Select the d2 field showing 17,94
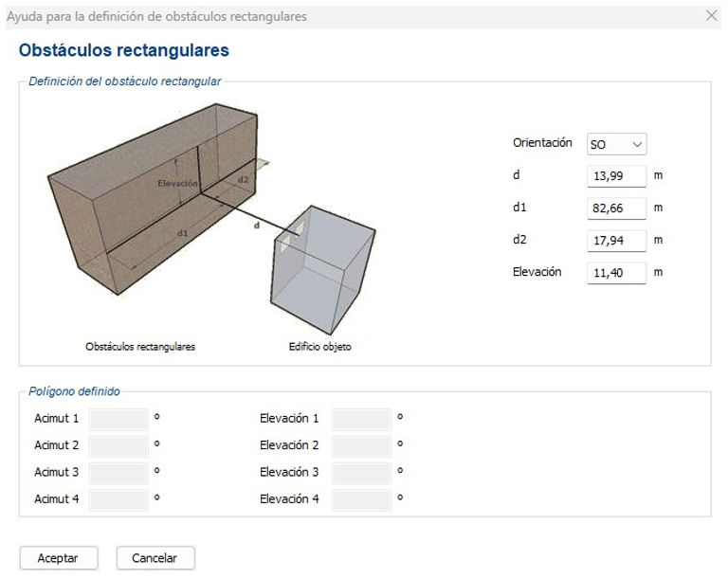Viewport: 728px width, 579px height. click(x=616, y=241)
